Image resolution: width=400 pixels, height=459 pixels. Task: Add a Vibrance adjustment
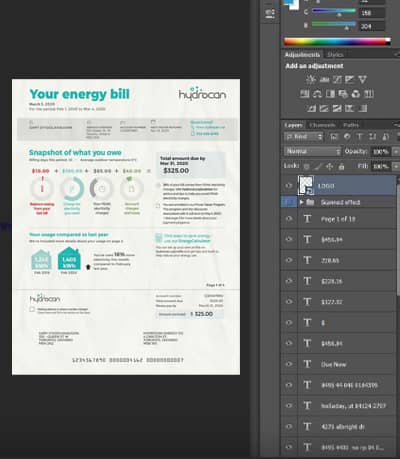[362, 79]
